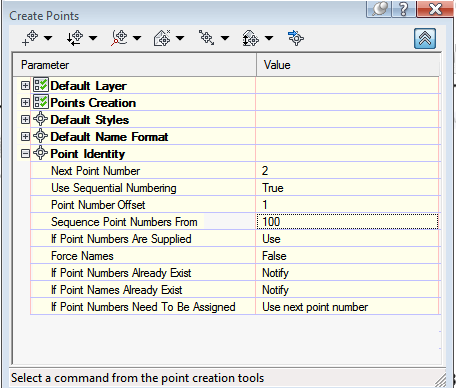Click the resize grip at the dialog corner
Screen dimensions: 456x388
[x=441, y=381]
